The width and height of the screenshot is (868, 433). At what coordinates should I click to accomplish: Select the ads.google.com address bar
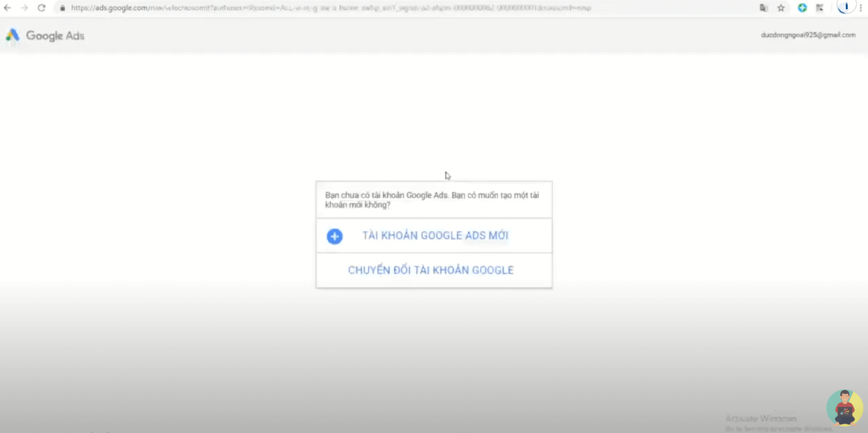(330, 8)
